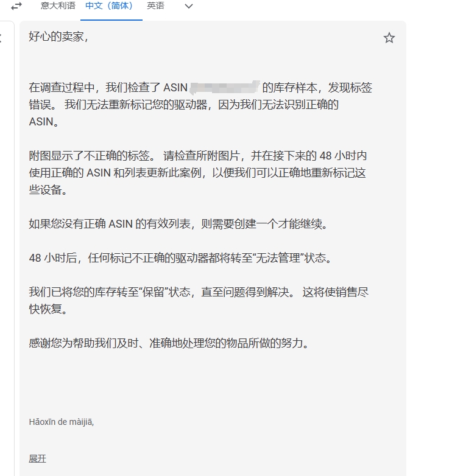
Task: Click the paragraph starting 我们已将您的库存
Action: pyautogui.click(x=199, y=301)
